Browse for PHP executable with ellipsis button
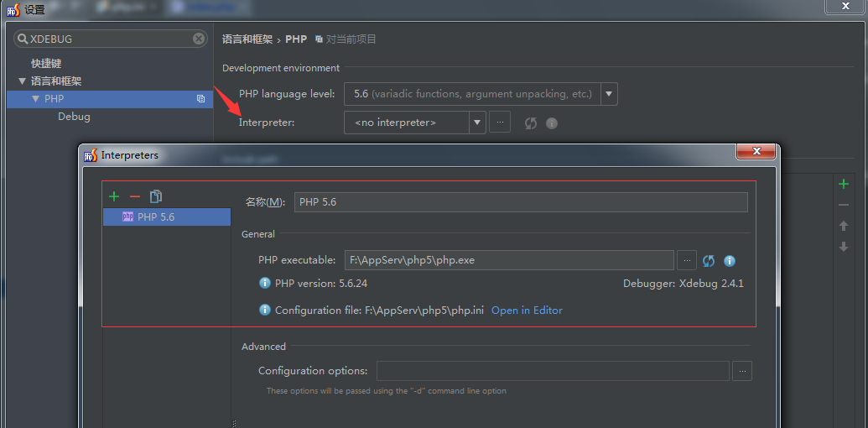The width and height of the screenshot is (868, 428). (x=686, y=260)
